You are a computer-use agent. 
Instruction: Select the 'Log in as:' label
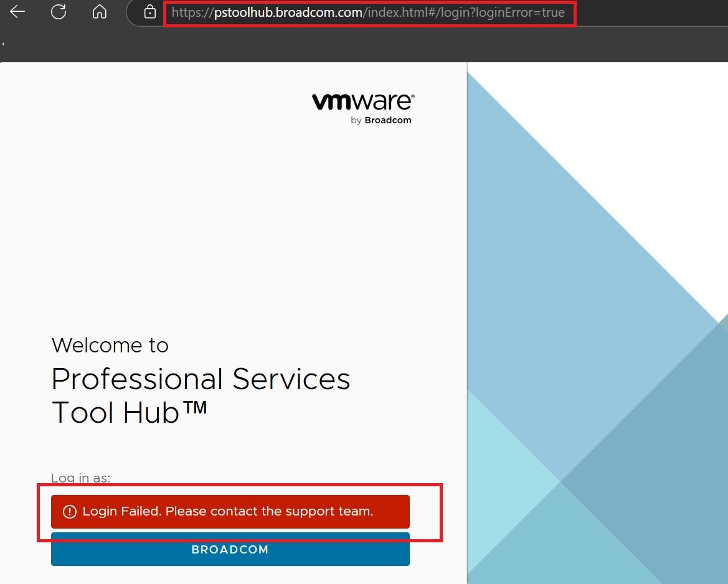[81, 478]
